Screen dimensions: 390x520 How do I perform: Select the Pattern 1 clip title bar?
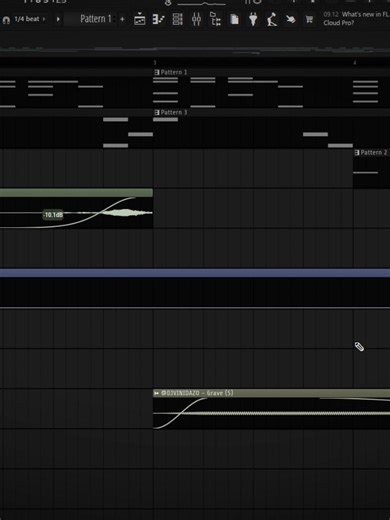coord(253,72)
